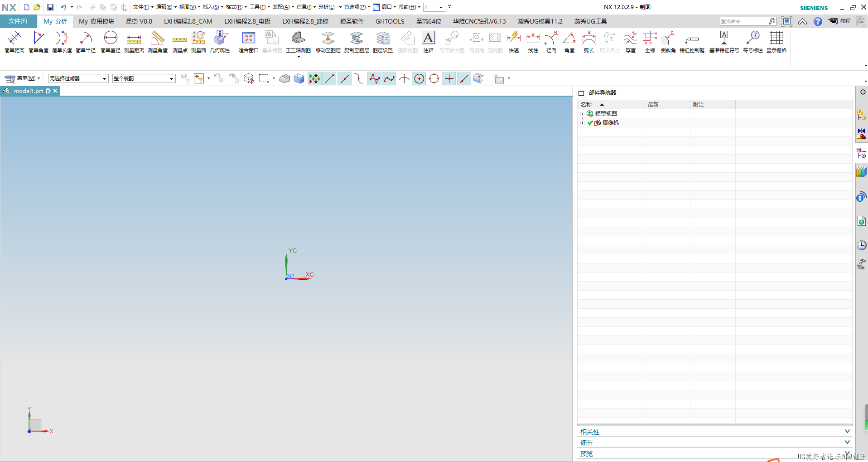Image resolution: width=868 pixels, height=462 pixels.
Task: Open the 符号标注 balloon symbol tool
Action: coord(753,42)
